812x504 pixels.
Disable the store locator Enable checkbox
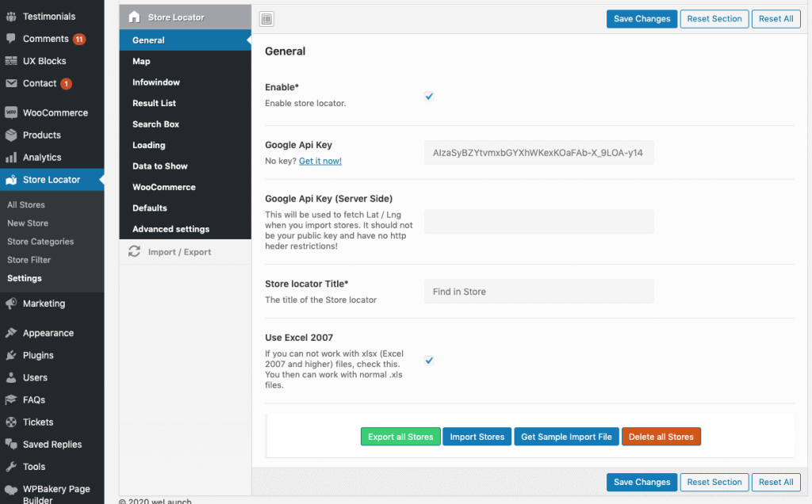(429, 95)
